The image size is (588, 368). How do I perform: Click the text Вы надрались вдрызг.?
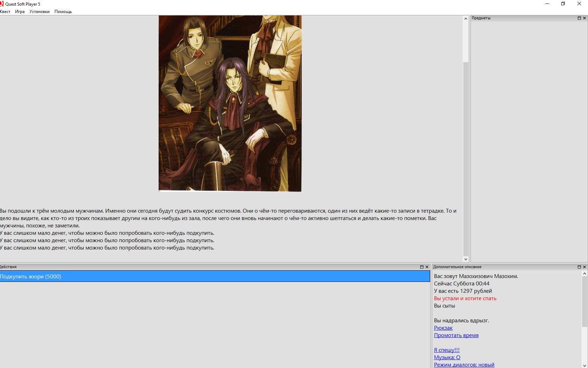point(461,321)
